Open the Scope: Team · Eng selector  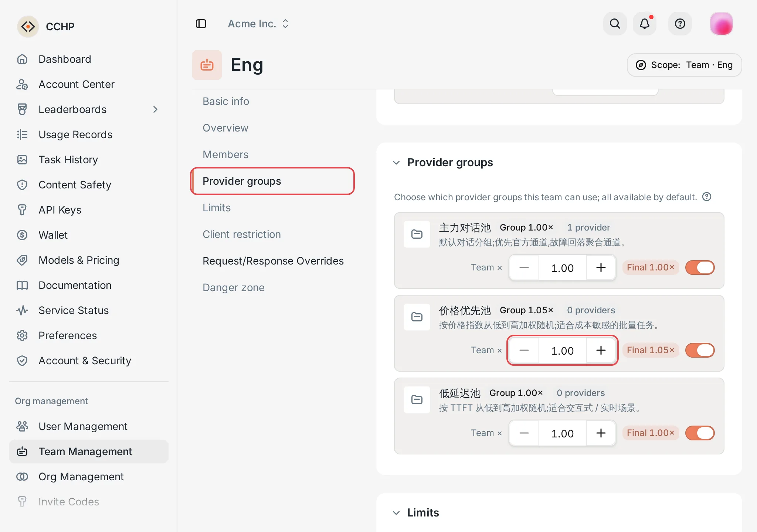(x=684, y=65)
